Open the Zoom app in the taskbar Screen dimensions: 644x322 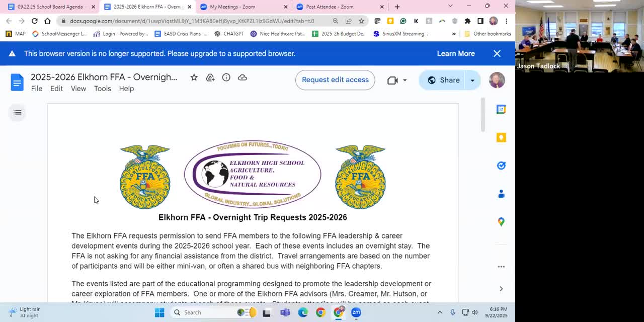click(356, 312)
